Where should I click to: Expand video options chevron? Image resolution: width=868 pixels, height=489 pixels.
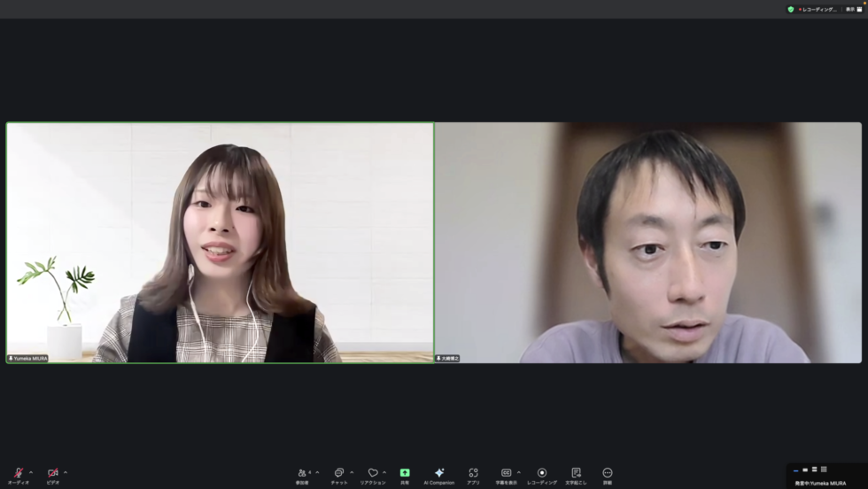66,472
